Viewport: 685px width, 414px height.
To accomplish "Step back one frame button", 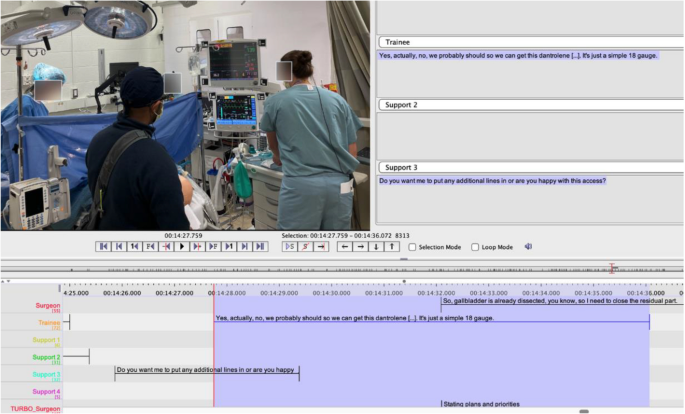I will pyautogui.click(x=150, y=247).
